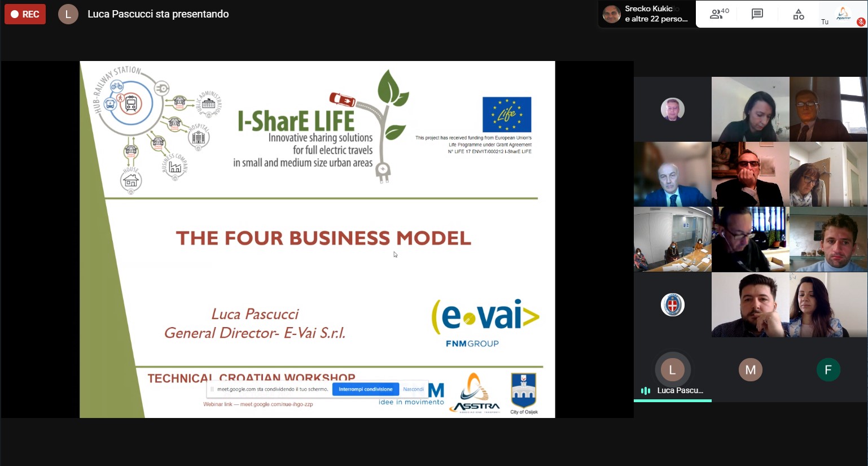
Task: Select the tile with round photo avatar of a man
Action: pos(672,109)
